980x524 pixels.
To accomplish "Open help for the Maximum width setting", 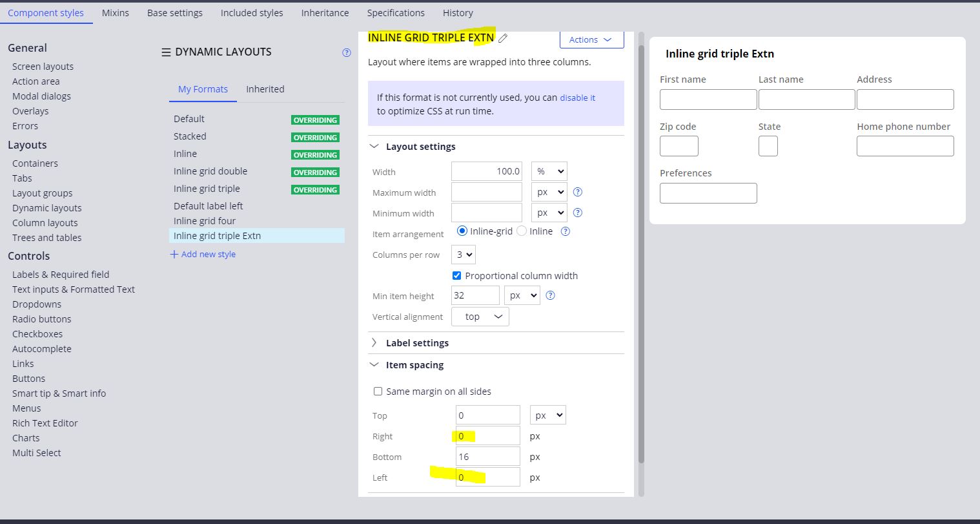I will point(577,191).
